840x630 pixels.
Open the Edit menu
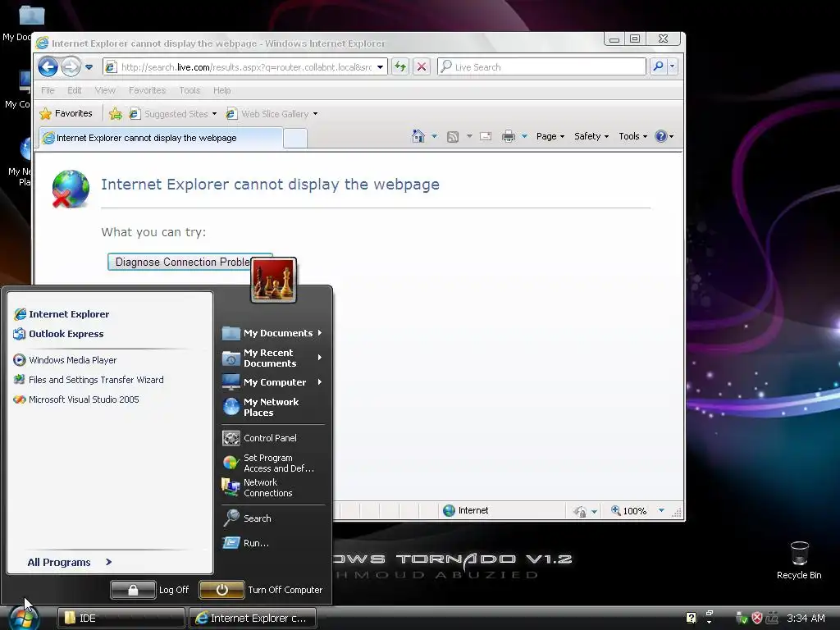tap(75, 90)
